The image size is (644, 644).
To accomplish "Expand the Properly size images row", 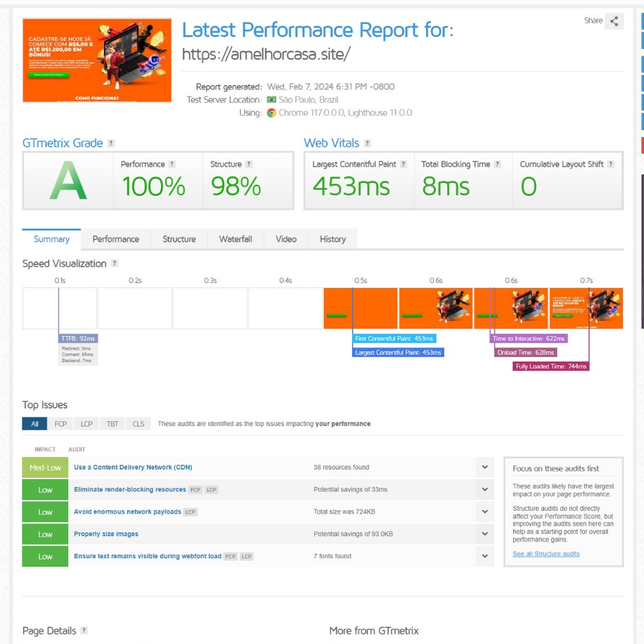I will [x=485, y=534].
